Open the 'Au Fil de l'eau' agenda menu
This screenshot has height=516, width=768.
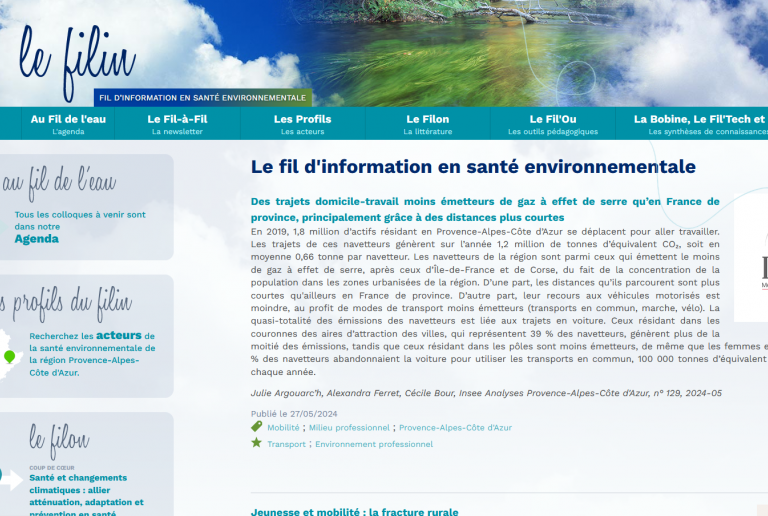pyautogui.click(x=68, y=124)
